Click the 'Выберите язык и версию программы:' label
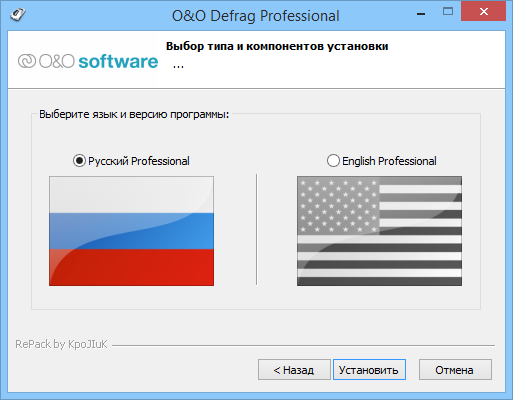The image size is (513, 400). [134, 114]
